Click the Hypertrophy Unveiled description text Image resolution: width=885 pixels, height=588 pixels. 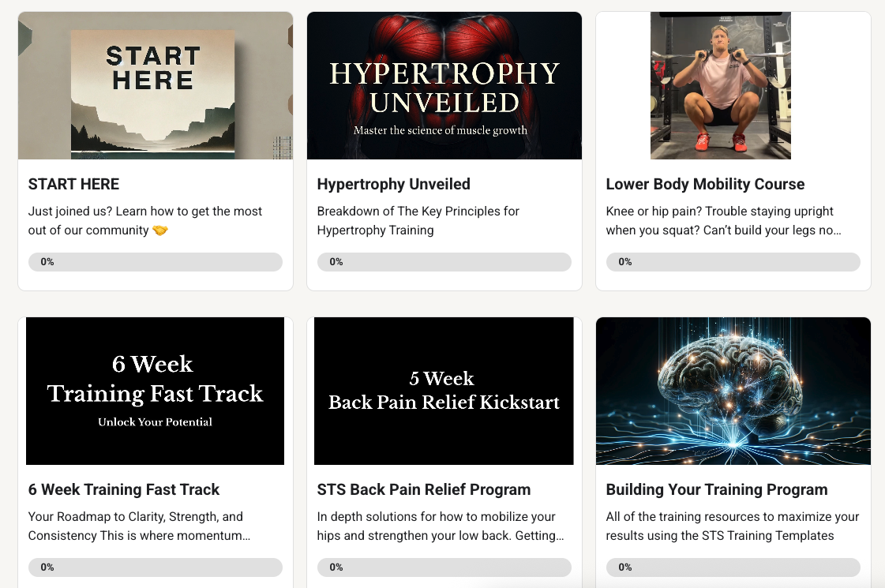(418, 221)
